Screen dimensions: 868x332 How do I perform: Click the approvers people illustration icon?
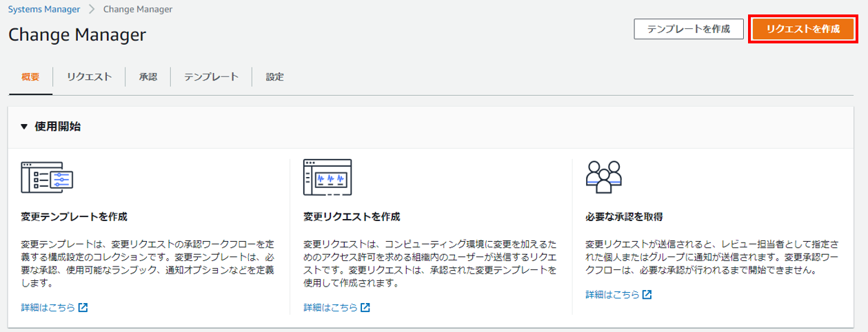[x=603, y=178]
